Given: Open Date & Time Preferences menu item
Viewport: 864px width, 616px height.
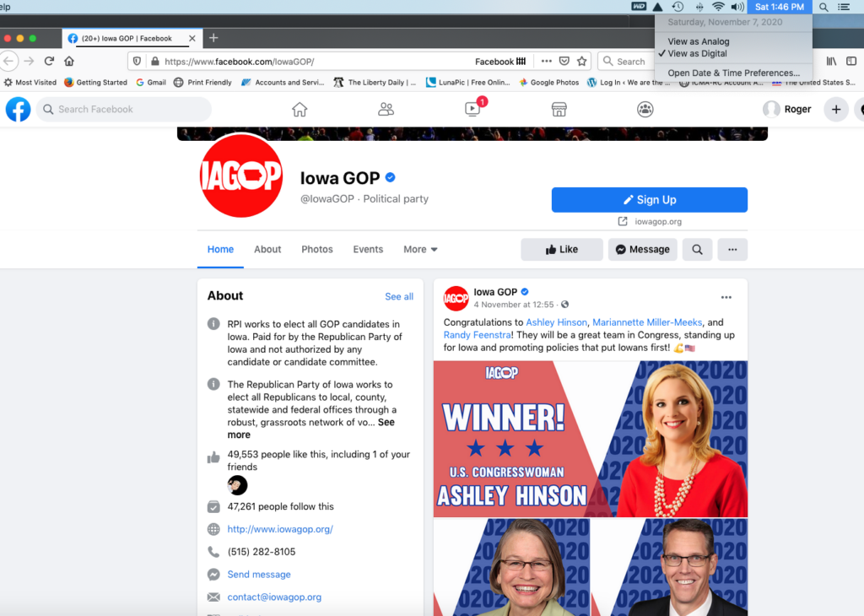Looking at the screenshot, I should pyautogui.click(x=733, y=73).
